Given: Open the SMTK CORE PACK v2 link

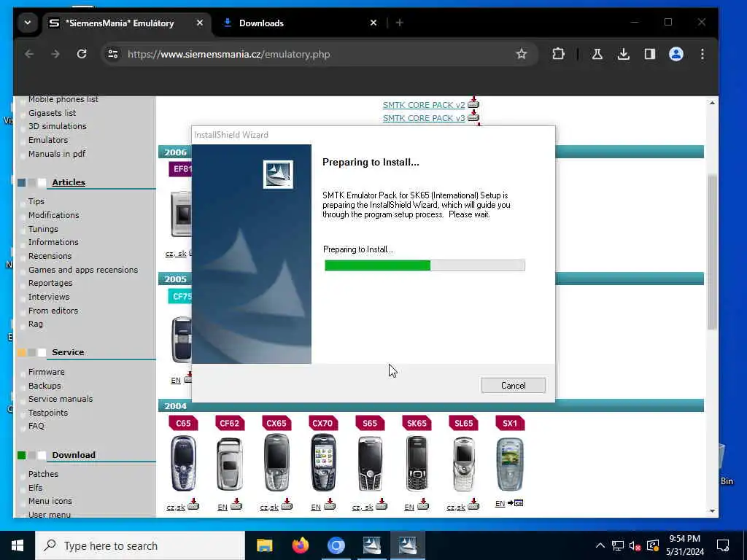Looking at the screenshot, I should click(x=424, y=105).
